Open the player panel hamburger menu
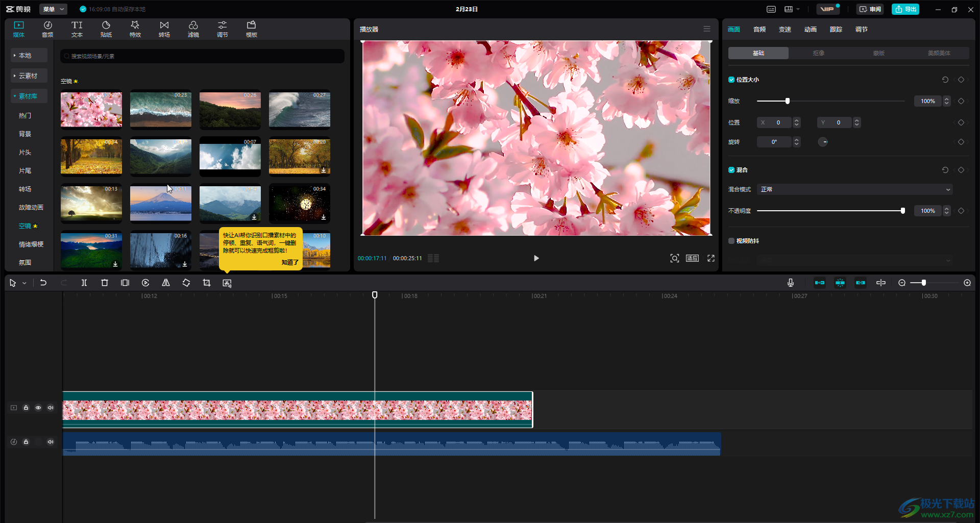Image resolution: width=980 pixels, height=523 pixels. point(707,29)
